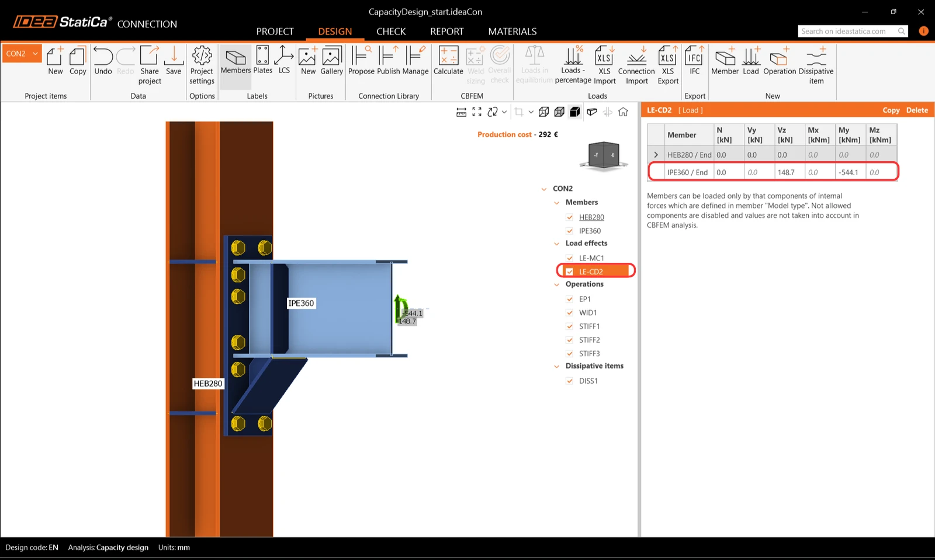
Task: Click the HEB280 label in the 3D view
Action: (208, 384)
